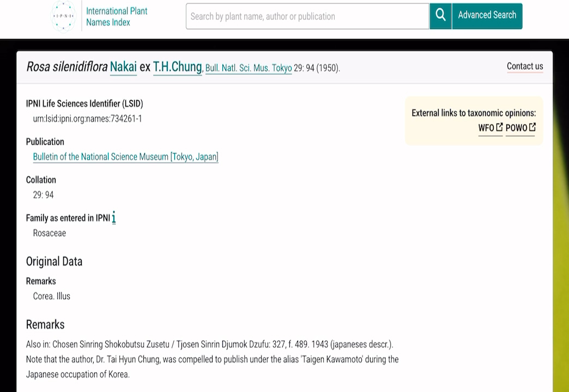The width and height of the screenshot is (569, 392).
Task: Open the International Plant Names Index home link
Action: click(x=117, y=17)
